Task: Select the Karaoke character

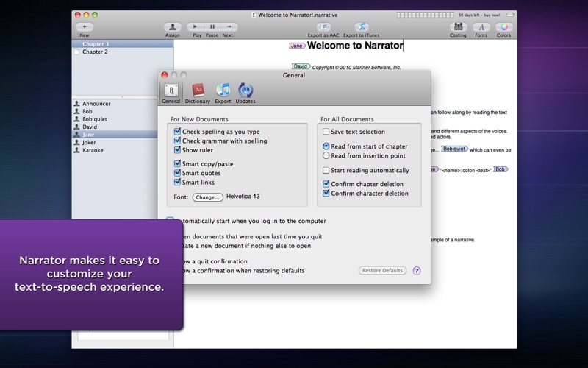Action: pos(115,150)
